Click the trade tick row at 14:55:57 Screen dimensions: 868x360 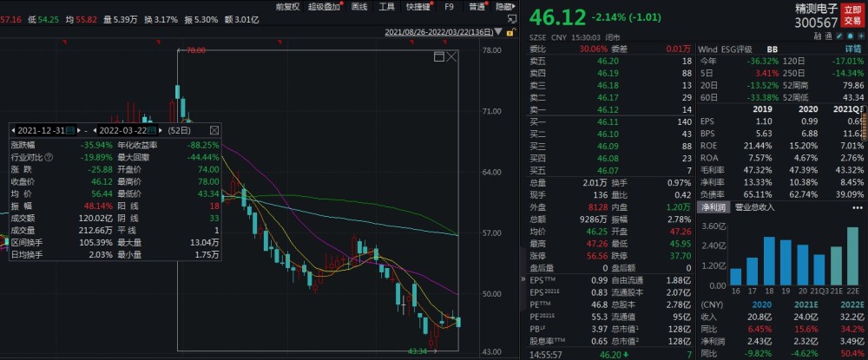tap(610, 353)
